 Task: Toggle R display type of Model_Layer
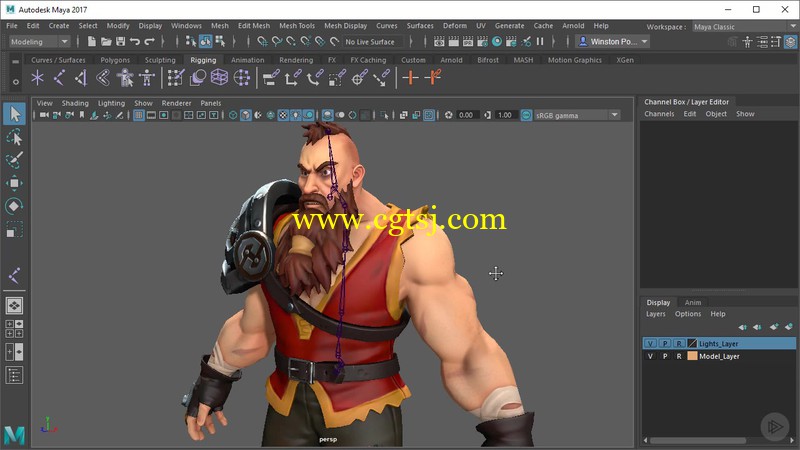(x=679, y=356)
